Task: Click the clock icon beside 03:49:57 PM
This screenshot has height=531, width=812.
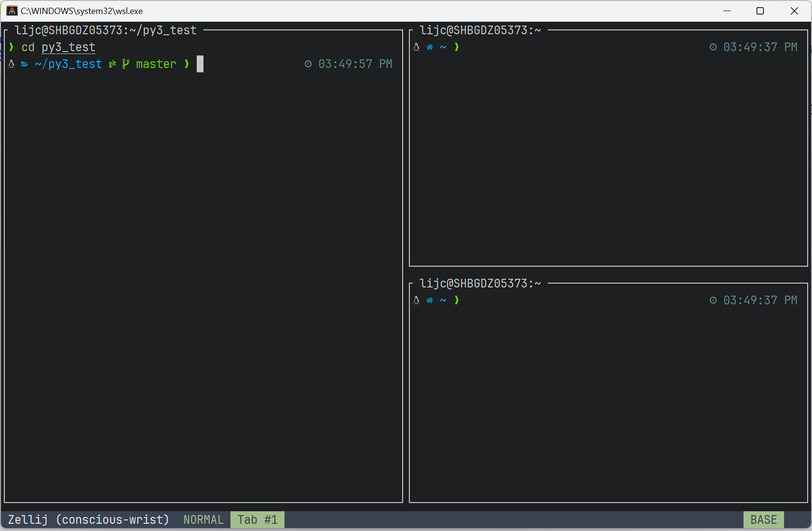Action: [308, 64]
